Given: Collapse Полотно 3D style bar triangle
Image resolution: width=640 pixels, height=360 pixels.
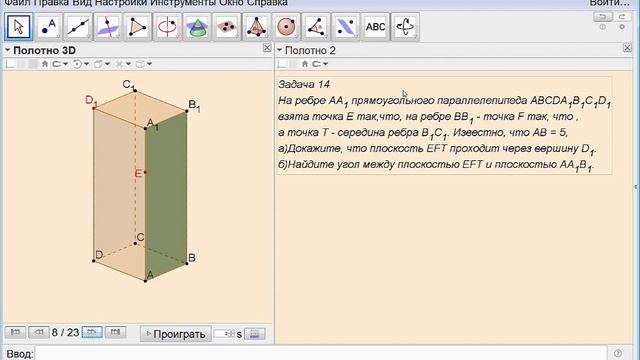Looking at the screenshot, I should tap(7, 50).
